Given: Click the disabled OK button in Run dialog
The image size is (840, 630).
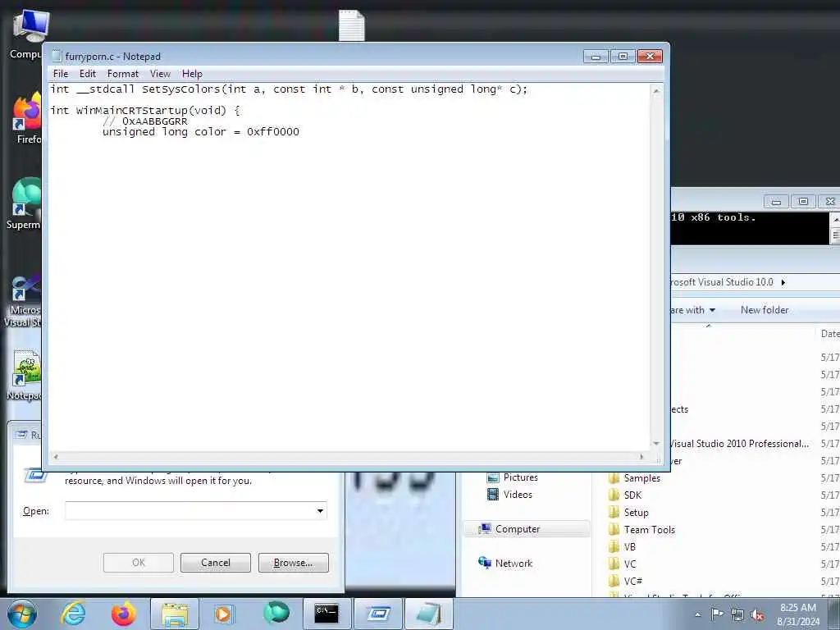Looking at the screenshot, I should (138, 563).
